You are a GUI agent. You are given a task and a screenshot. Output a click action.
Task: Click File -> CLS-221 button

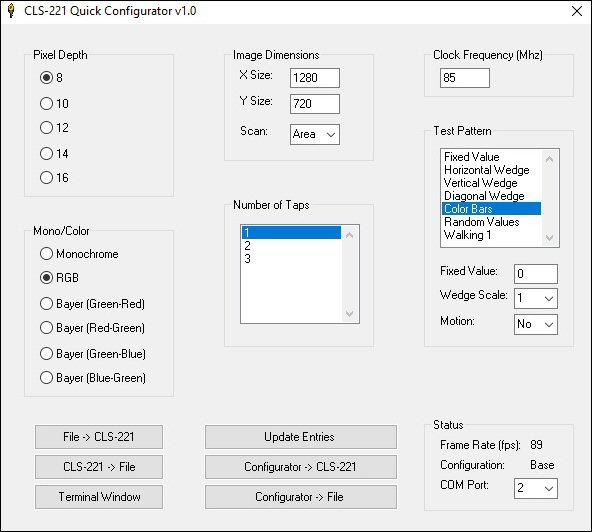(x=99, y=437)
